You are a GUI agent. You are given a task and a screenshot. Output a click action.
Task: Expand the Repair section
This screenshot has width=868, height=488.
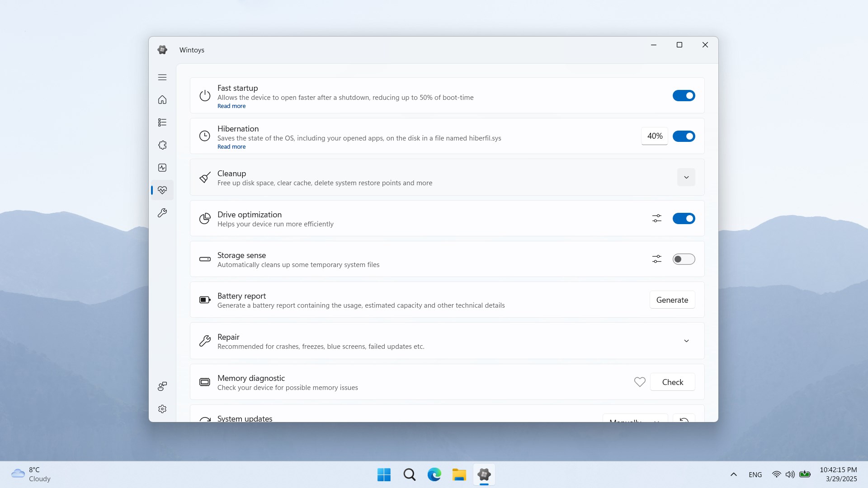point(686,341)
